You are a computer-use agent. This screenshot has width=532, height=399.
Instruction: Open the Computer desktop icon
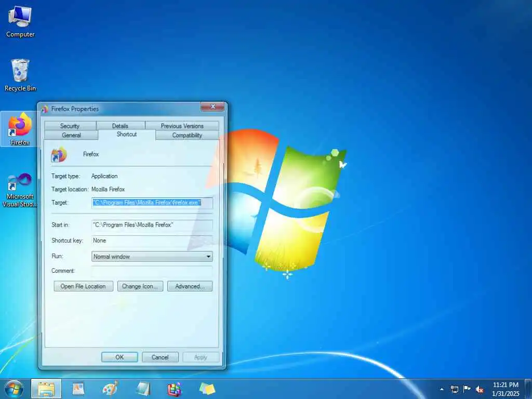coord(20,22)
